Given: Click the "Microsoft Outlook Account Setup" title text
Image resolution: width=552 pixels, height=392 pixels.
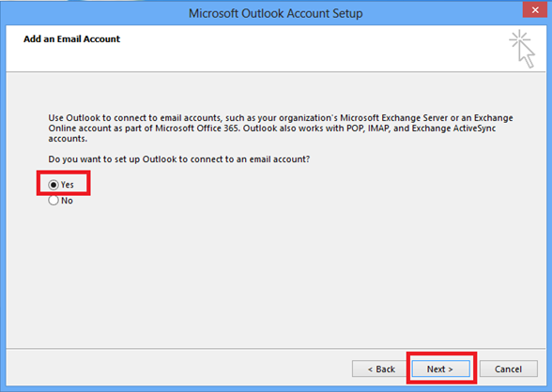Looking at the screenshot, I should 276,13.
